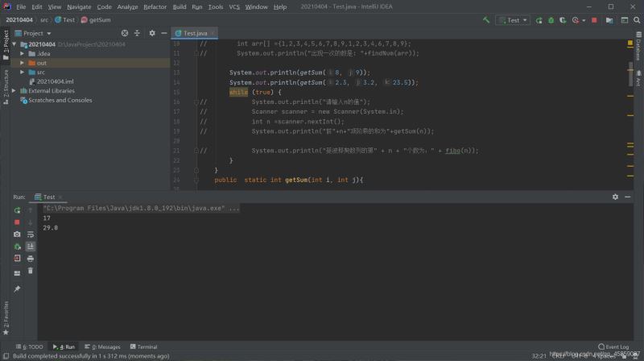Open the Refactor menu
The image size is (644, 361).
[155, 6]
